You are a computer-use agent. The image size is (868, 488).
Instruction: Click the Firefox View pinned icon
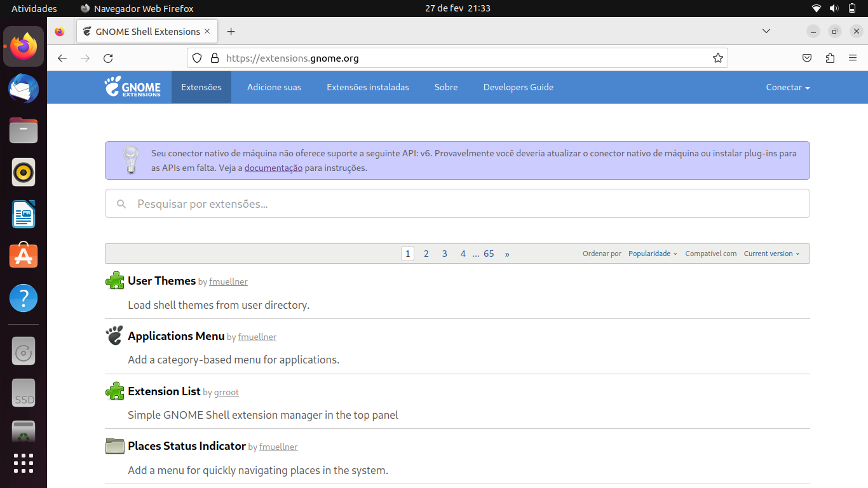pyautogui.click(x=60, y=31)
